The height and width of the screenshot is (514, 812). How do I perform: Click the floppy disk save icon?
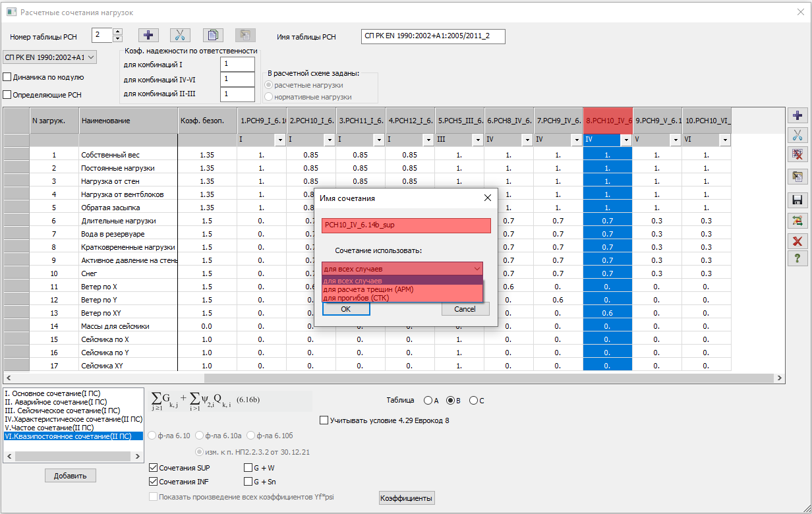(797, 200)
